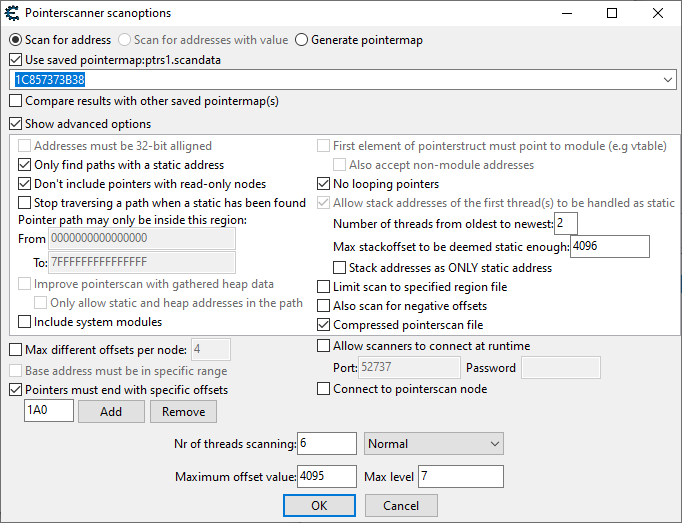Click the Remove offset button
Image resolution: width=682 pixels, height=523 pixels.
point(183,411)
